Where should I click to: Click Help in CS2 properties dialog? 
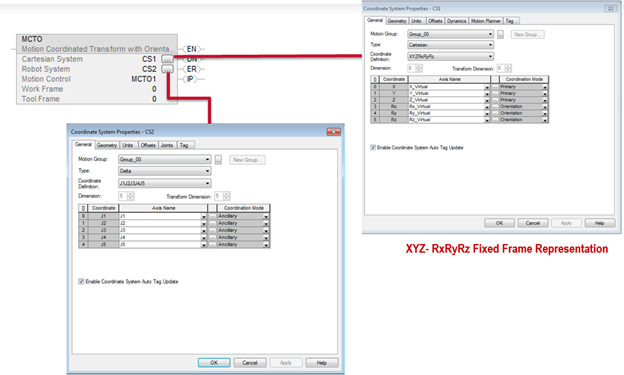pyautogui.click(x=322, y=363)
